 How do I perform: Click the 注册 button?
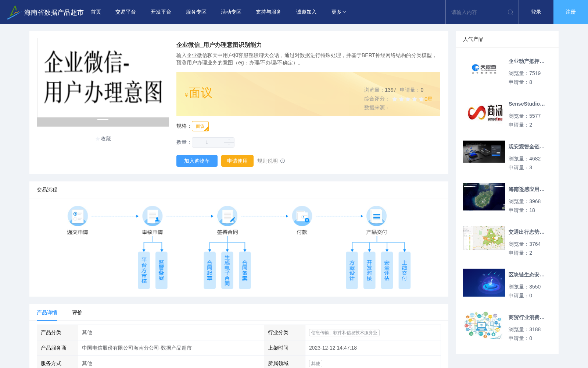pos(571,12)
